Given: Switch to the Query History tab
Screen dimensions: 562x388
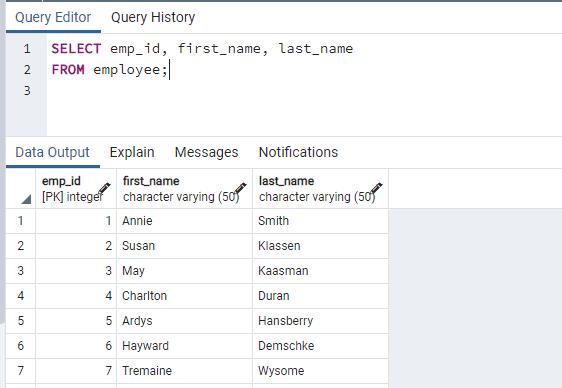Looking at the screenshot, I should [153, 17].
